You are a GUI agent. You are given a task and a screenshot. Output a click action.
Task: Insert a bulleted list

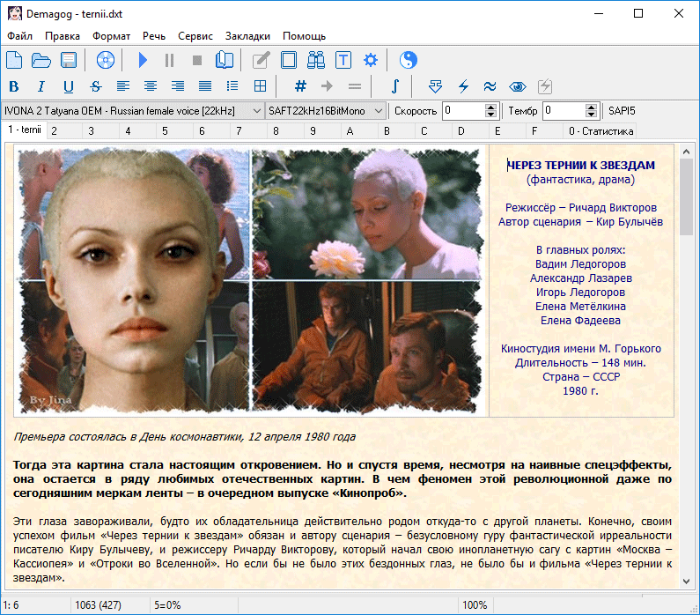[x=232, y=85]
